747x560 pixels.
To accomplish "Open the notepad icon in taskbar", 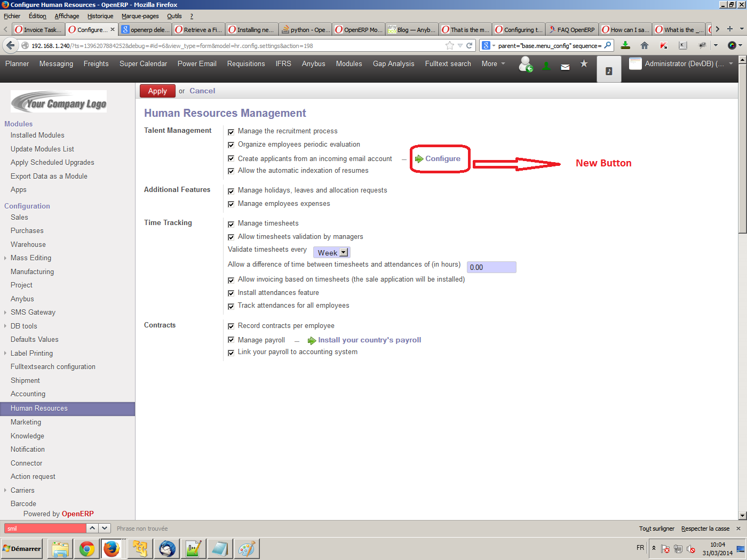I will [220, 548].
